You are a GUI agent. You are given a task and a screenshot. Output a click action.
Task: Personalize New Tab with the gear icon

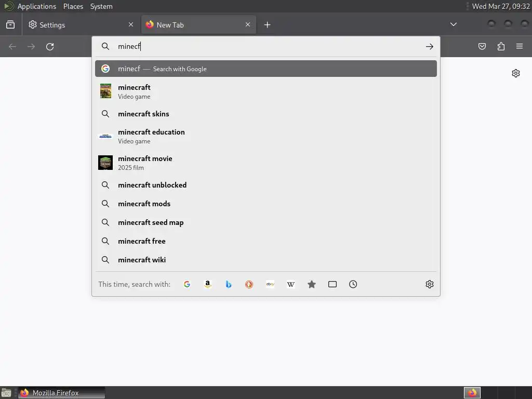click(x=516, y=73)
